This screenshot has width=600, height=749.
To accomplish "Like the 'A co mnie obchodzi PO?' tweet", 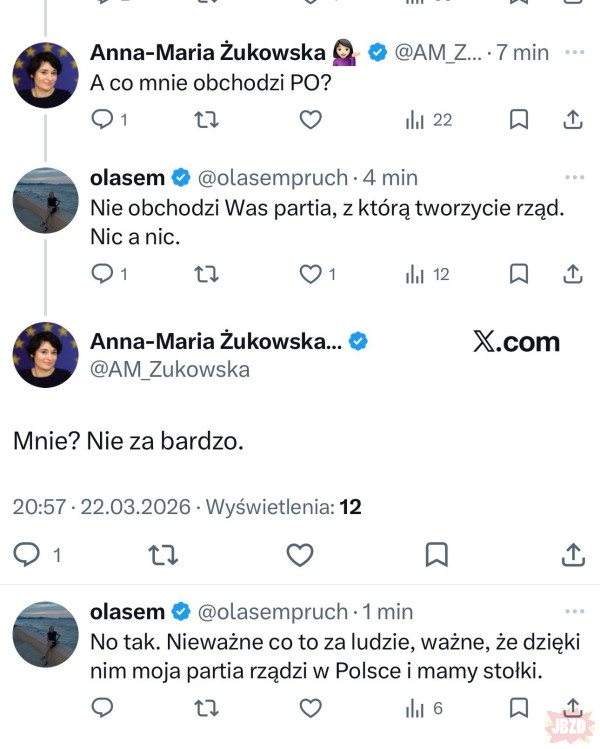I will coord(311,120).
